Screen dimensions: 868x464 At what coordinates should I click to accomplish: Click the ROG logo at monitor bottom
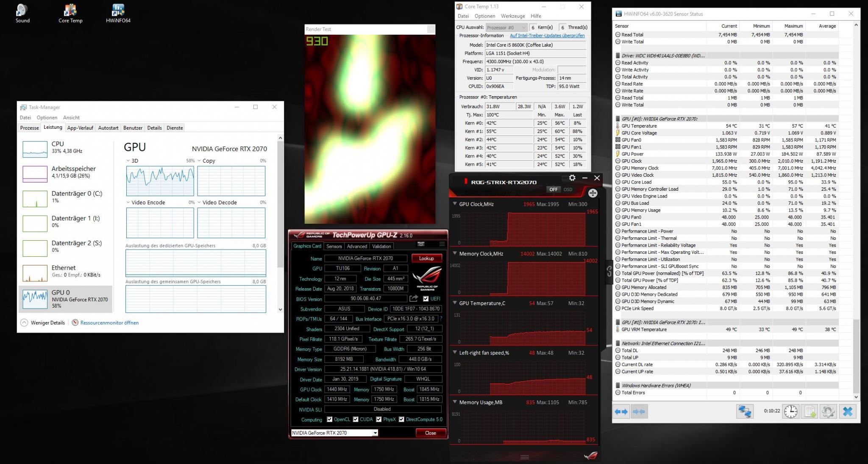pyautogui.click(x=590, y=456)
